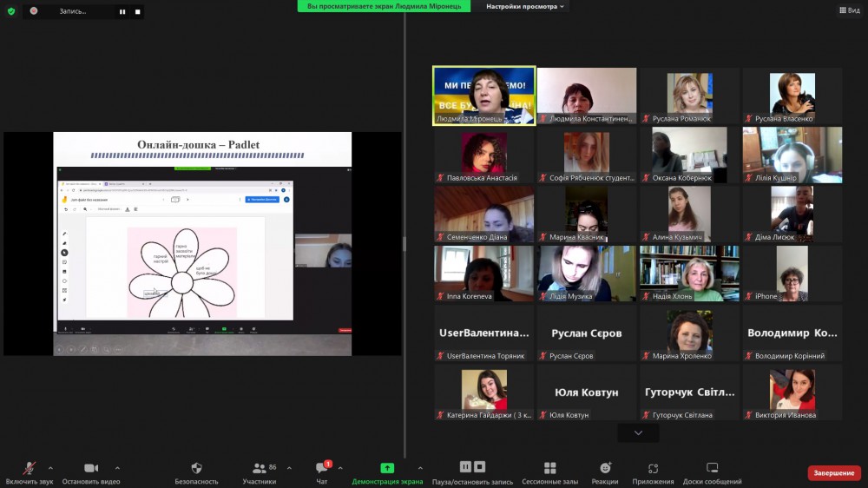Open the Реакции reactions menu
Viewport: 868px width, 488px height.
tap(605, 468)
